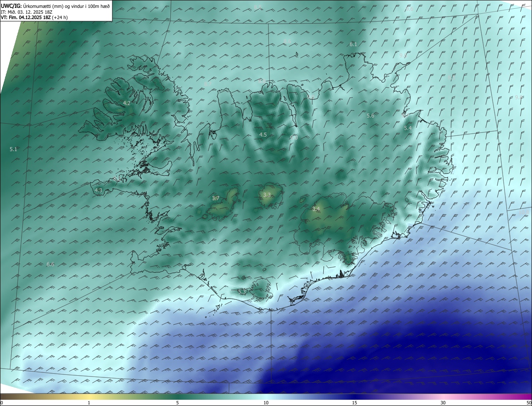Select the 6.6 value label
Viewport: 532px width, 406px height.
pyautogui.click(x=50, y=264)
